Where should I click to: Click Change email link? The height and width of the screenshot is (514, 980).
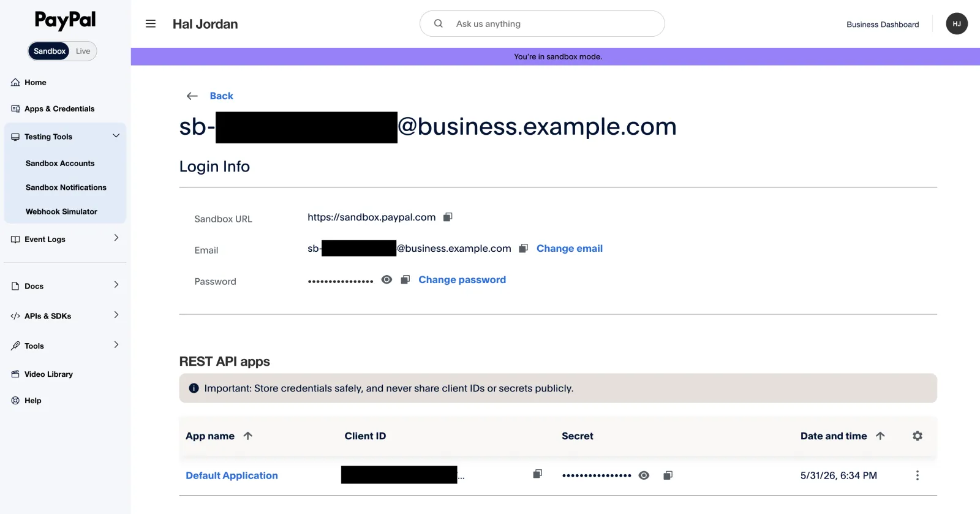(x=570, y=248)
